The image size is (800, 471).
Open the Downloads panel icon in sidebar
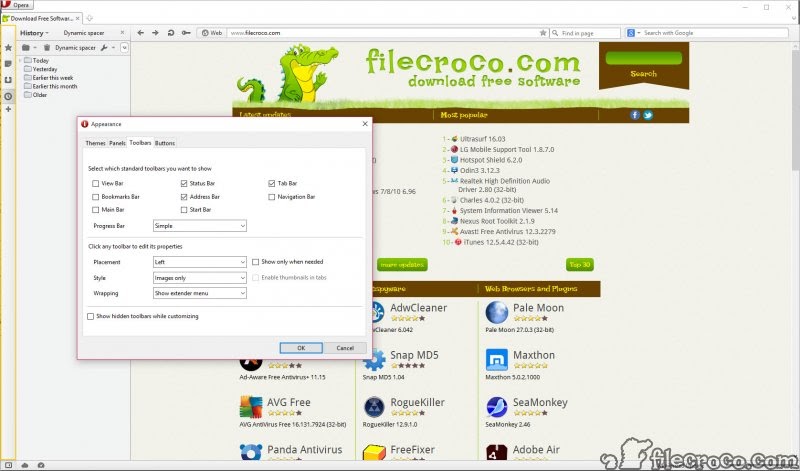point(8,80)
